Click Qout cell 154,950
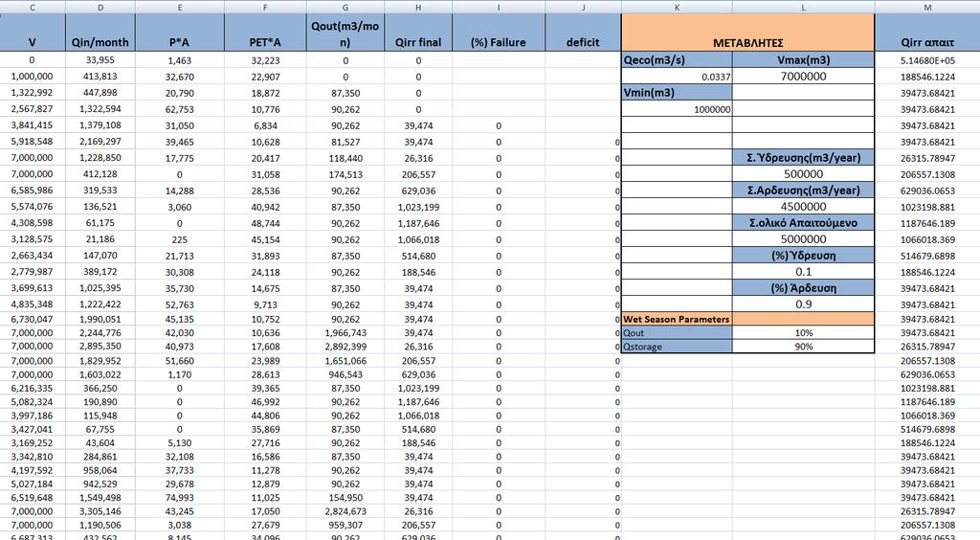980x540 pixels. pos(345,498)
